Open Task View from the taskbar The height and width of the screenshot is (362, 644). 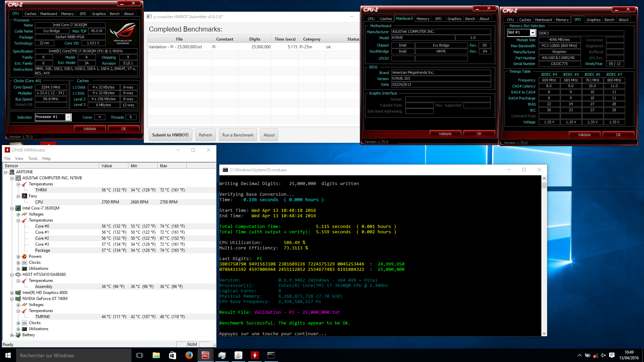pyautogui.click(x=140, y=355)
